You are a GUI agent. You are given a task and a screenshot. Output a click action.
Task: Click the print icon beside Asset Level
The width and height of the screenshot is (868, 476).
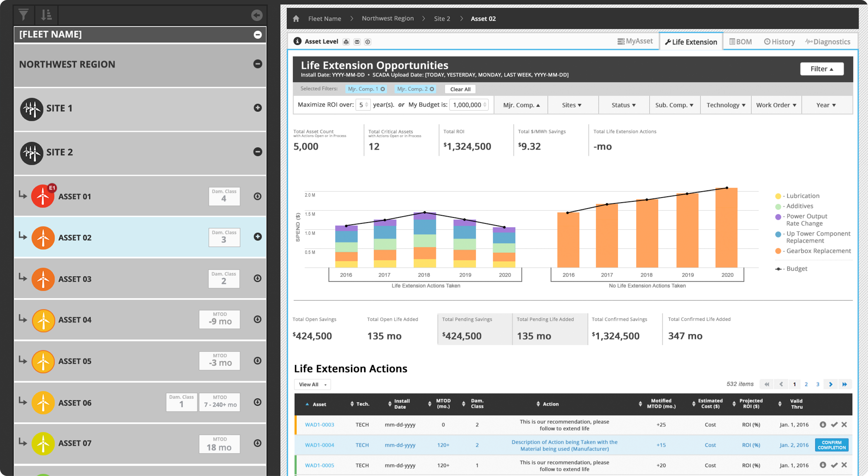(346, 42)
